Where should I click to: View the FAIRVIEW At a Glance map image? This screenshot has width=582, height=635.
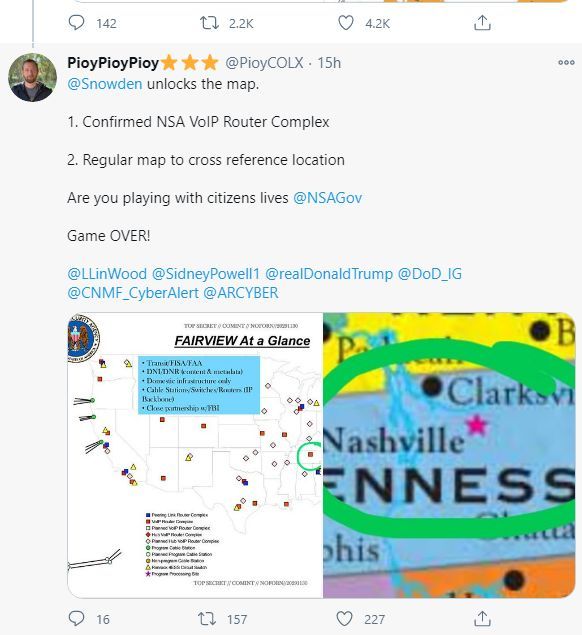(x=195, y=455)
